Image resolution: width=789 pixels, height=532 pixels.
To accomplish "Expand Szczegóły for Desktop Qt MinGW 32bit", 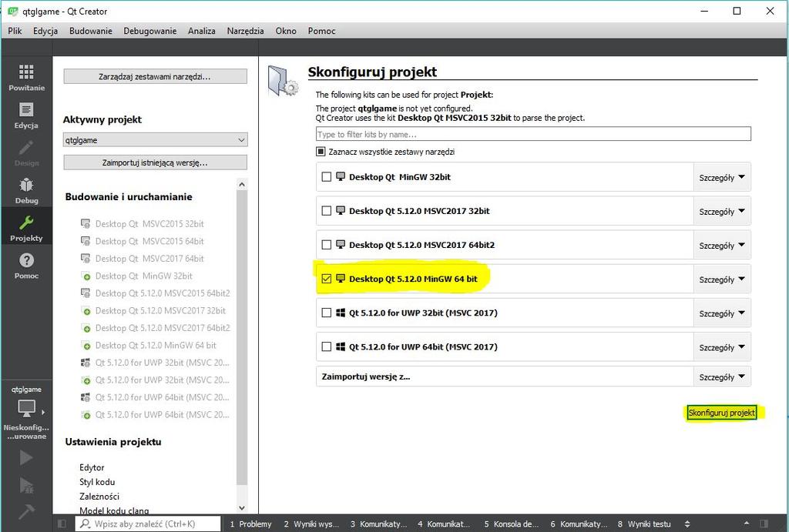I will point(721,178).
